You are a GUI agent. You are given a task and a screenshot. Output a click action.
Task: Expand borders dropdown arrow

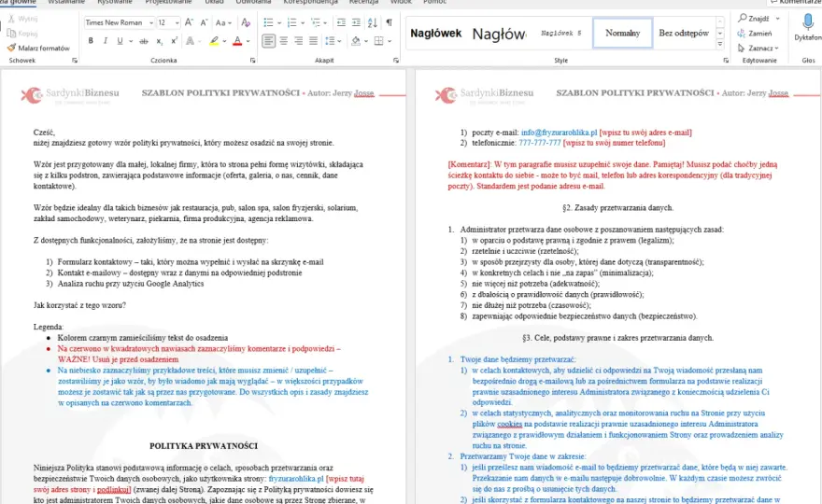click(390, 41)
